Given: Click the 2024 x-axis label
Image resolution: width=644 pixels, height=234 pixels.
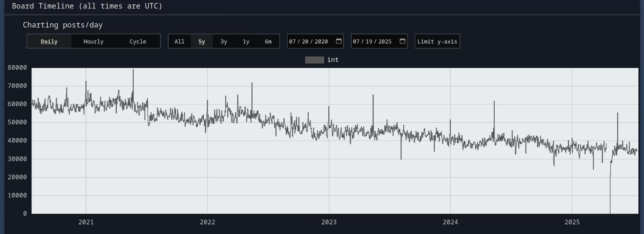Looking at the screenshot, I should click(450, 222).
